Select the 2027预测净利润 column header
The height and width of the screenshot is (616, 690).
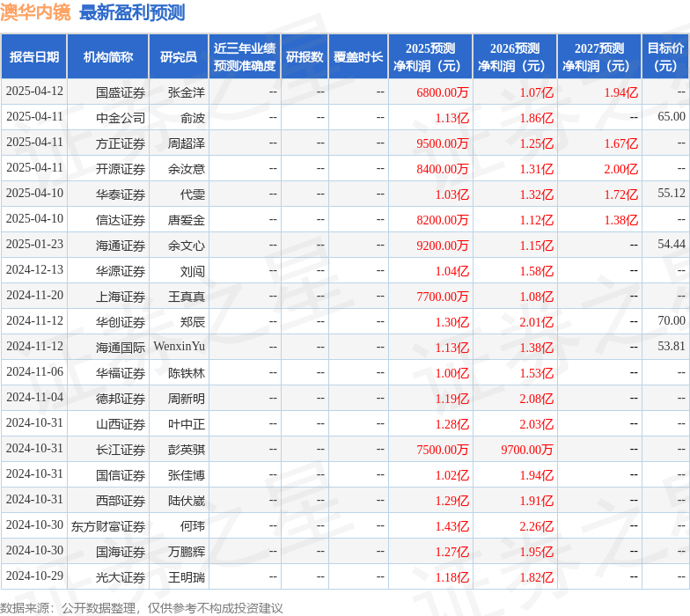(599, 57)
